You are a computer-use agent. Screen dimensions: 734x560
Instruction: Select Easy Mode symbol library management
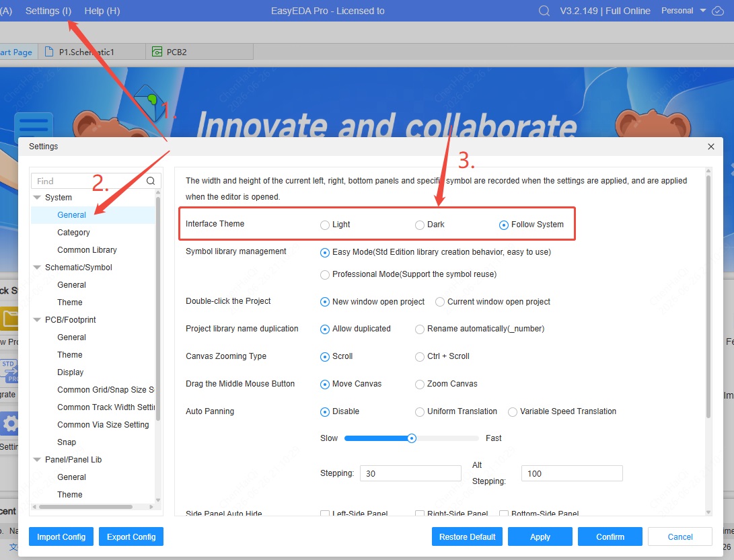point(325,253)
